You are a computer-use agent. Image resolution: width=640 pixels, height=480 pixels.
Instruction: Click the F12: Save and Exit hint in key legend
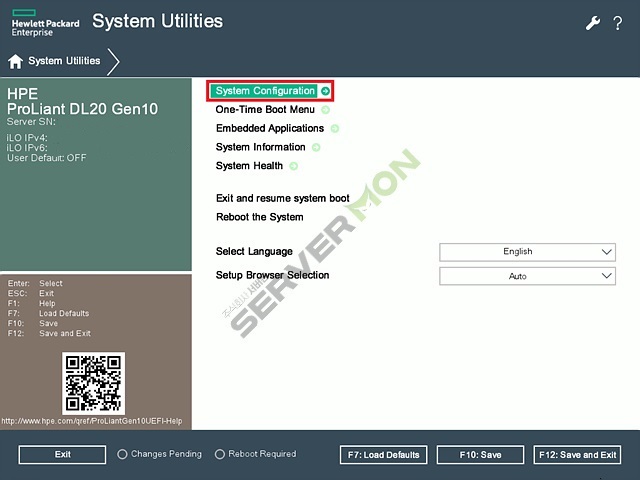pyautogui.click(x=49, y=333)
